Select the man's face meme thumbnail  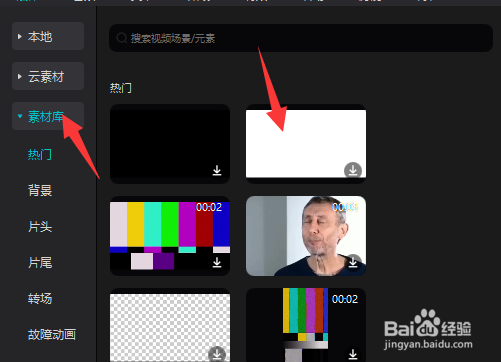click(306, 236)
